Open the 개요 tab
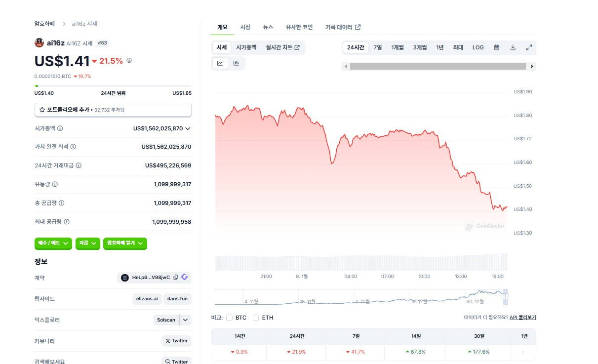 pyautogui.click(x=222, y=27)
